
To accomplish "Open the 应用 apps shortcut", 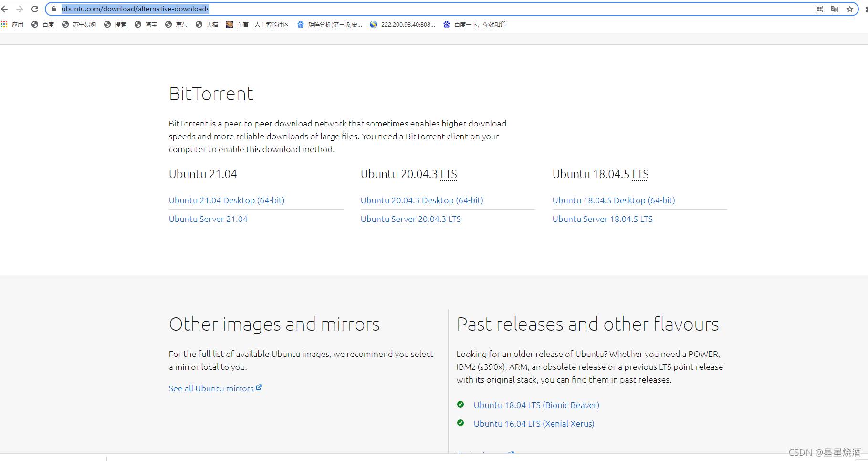I will pyautogui.click(x=12, y=24).
